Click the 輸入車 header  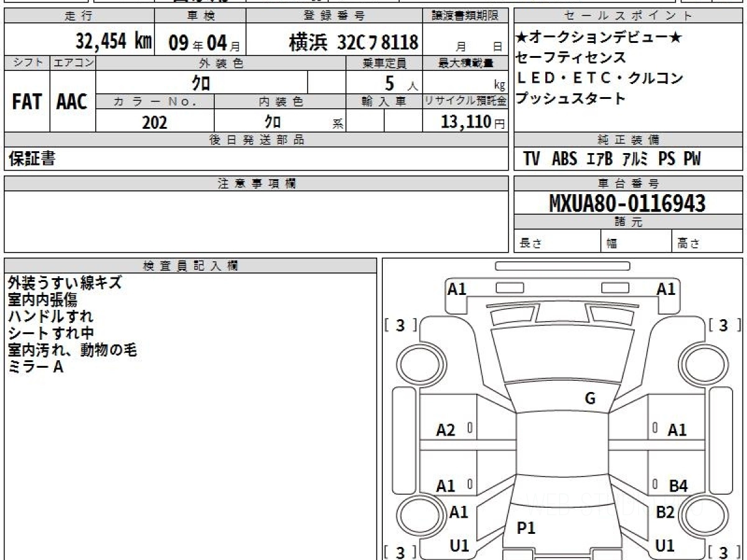tap(384, 101)
